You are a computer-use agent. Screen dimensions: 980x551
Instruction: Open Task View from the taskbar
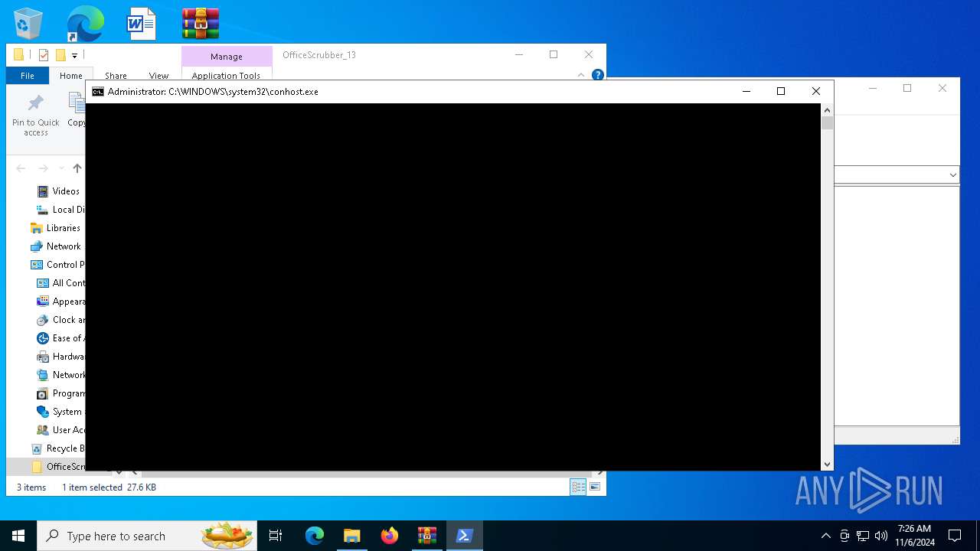coord(276,536)
